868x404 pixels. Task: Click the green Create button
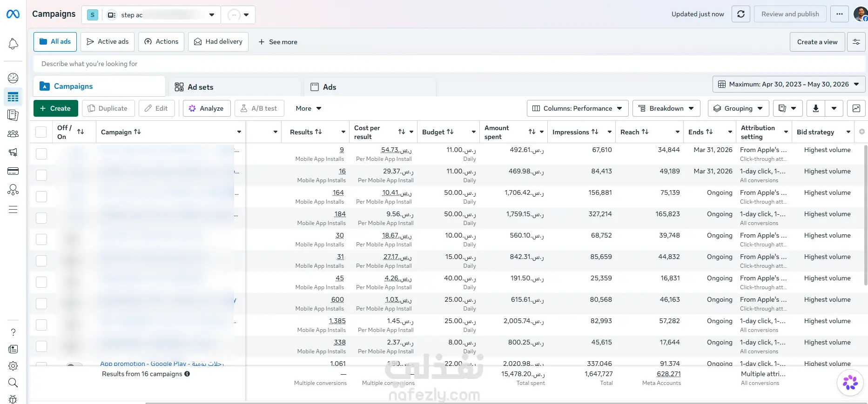click(x=56, y=108)
